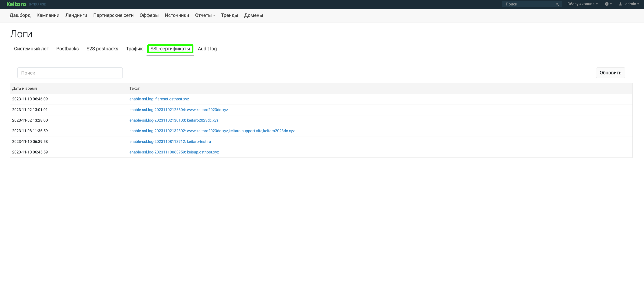
Task: Focus the log Поиск input field
Action: (70, 73)
